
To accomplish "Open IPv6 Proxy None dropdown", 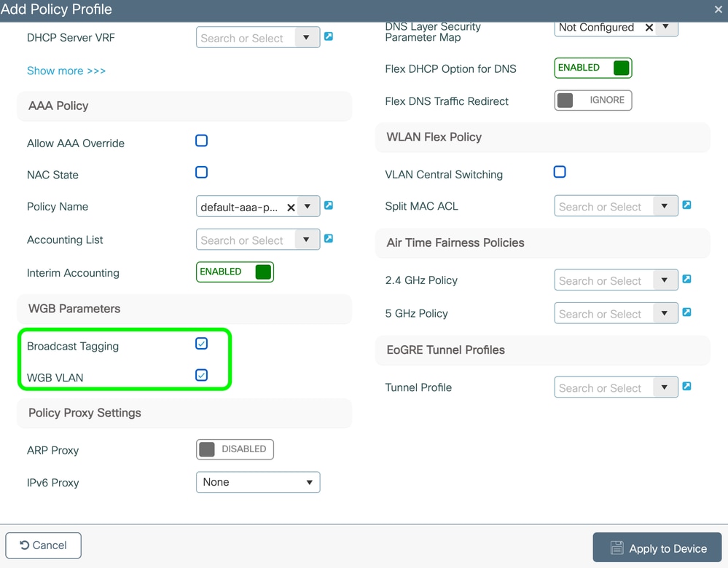I will pos(258,482).
